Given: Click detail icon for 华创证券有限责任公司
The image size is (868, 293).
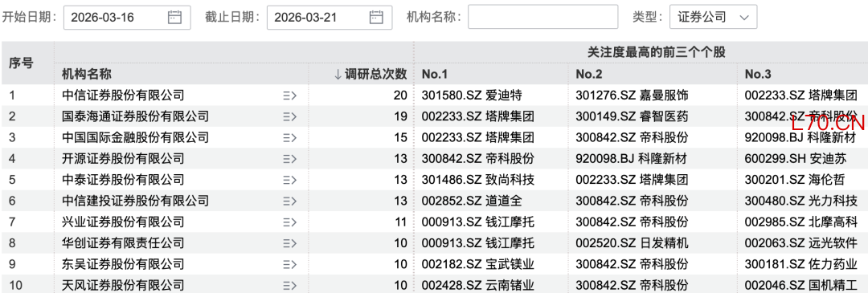Looking at the screenshot, I should point(289,244).
